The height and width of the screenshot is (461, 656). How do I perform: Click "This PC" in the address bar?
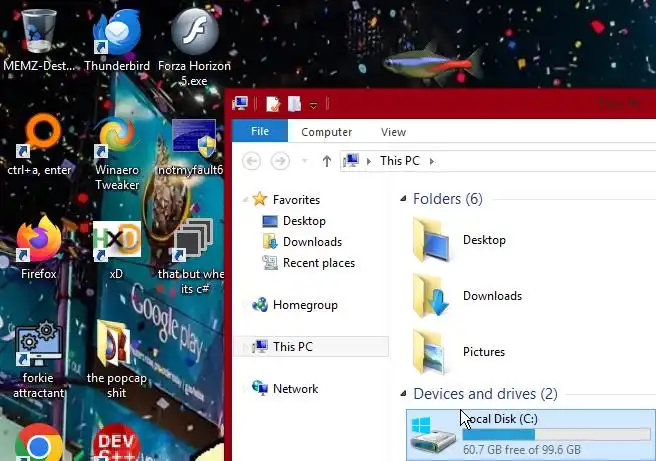(x=400, y=161)
